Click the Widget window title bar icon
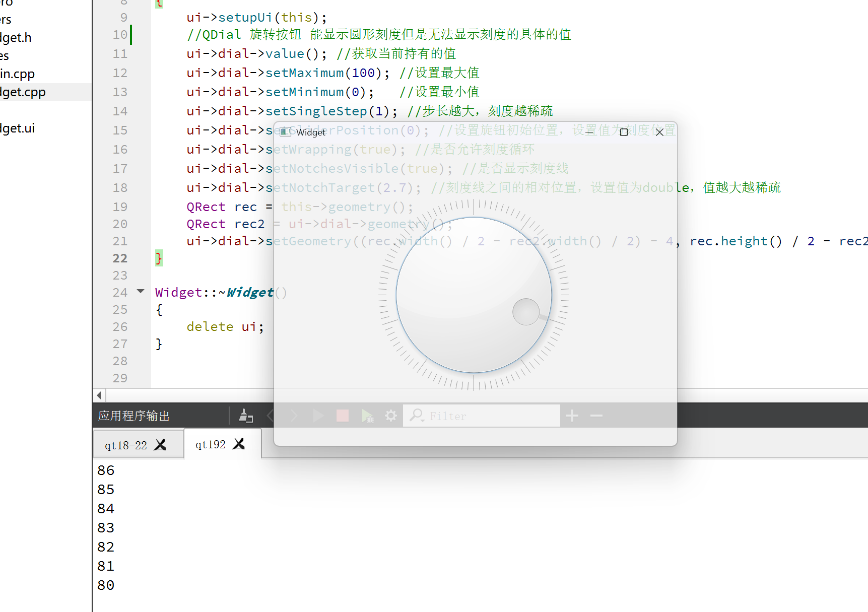 tap(285, 132)
